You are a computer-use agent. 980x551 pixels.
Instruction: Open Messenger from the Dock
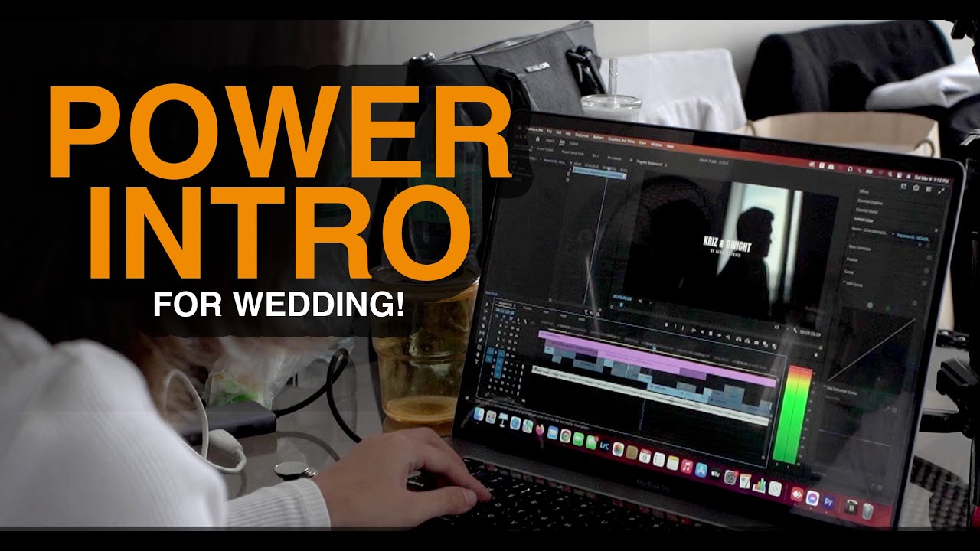click(x=812, y=497)
